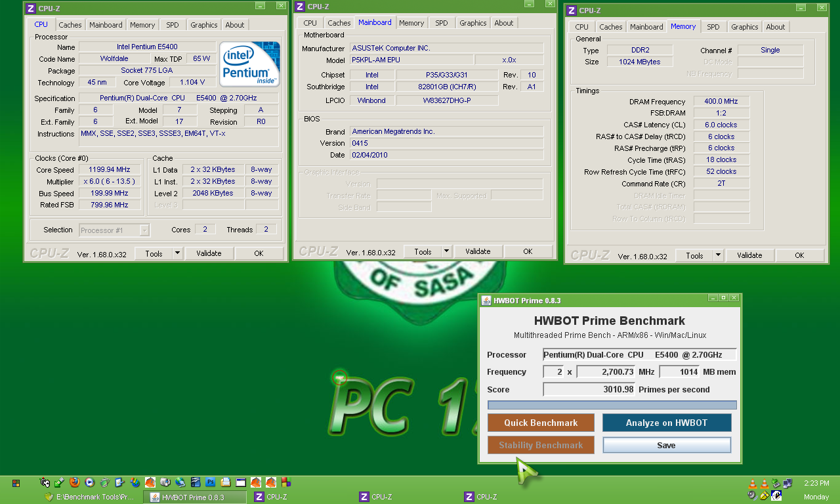The width and height of the screenshot is (840, 504).
Task: Click the Intel Pentium logo in CPU-Z
Action: click(x=249, y=64)
